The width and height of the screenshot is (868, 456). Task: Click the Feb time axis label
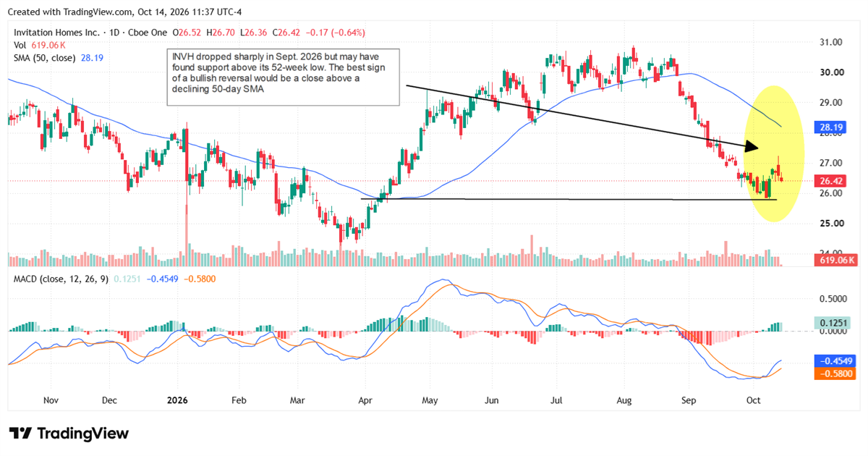click(x=239, y=400)
